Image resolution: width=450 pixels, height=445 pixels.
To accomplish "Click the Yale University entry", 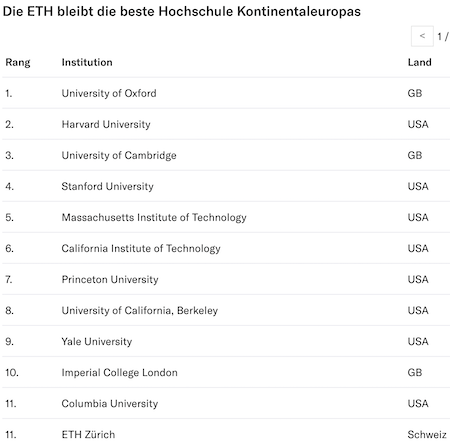I will [x=97, y=341].
